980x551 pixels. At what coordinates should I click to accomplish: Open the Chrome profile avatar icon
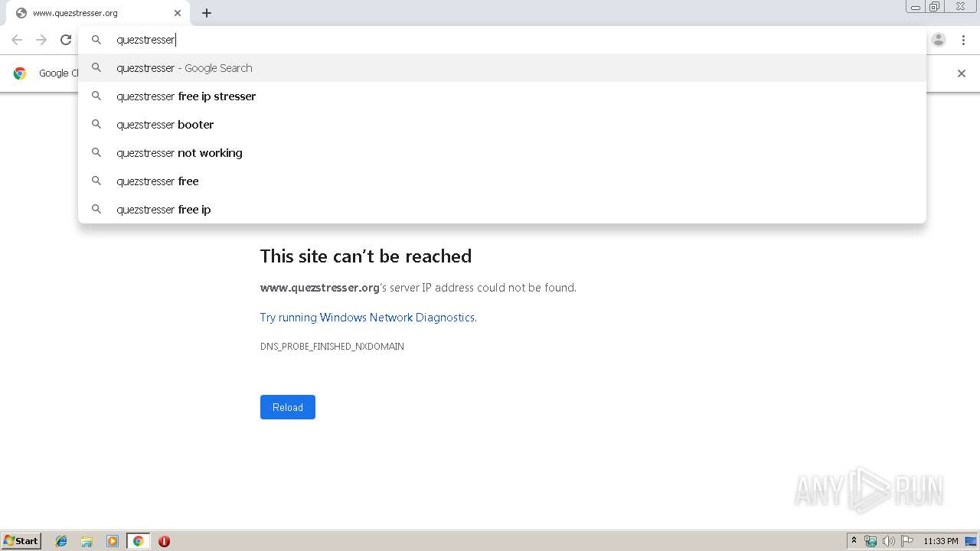pos(939,40)
